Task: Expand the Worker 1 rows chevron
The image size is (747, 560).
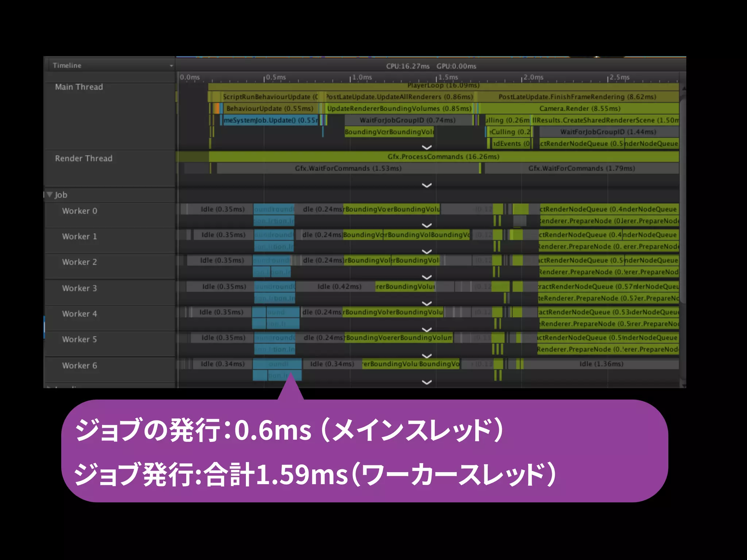Action: pos(427,252)
